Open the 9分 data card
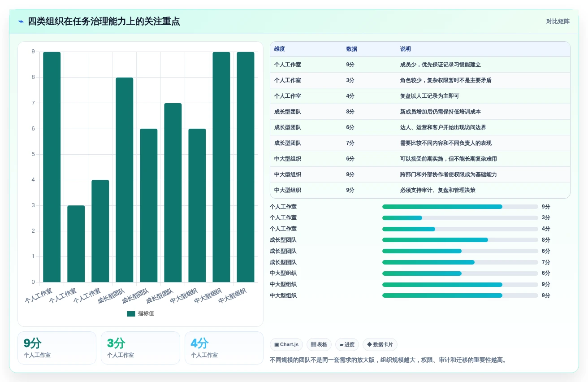This screenshot has height=382, width=588. point(57,348)
